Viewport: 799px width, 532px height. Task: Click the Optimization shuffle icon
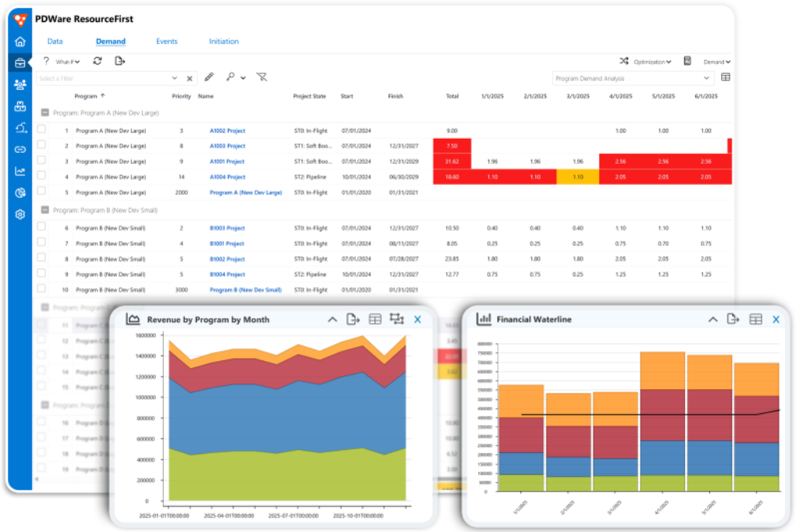coord(624,62)
